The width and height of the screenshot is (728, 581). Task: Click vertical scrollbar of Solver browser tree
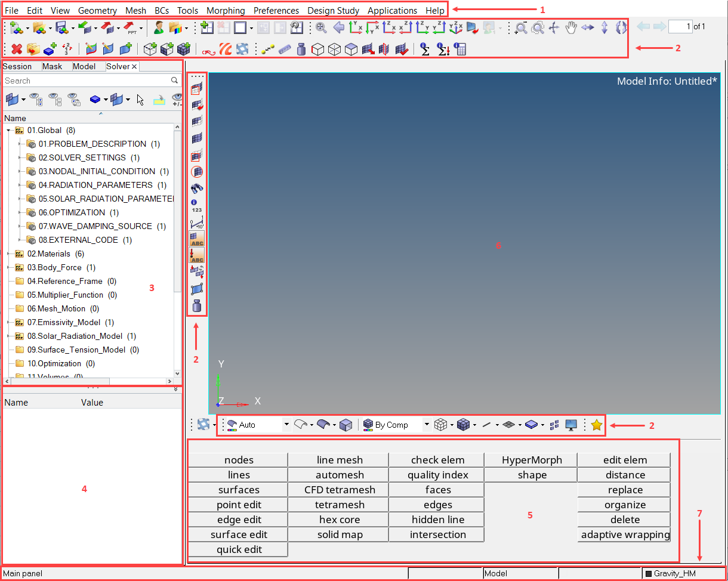pyautogui.click(x=177, y=251)
